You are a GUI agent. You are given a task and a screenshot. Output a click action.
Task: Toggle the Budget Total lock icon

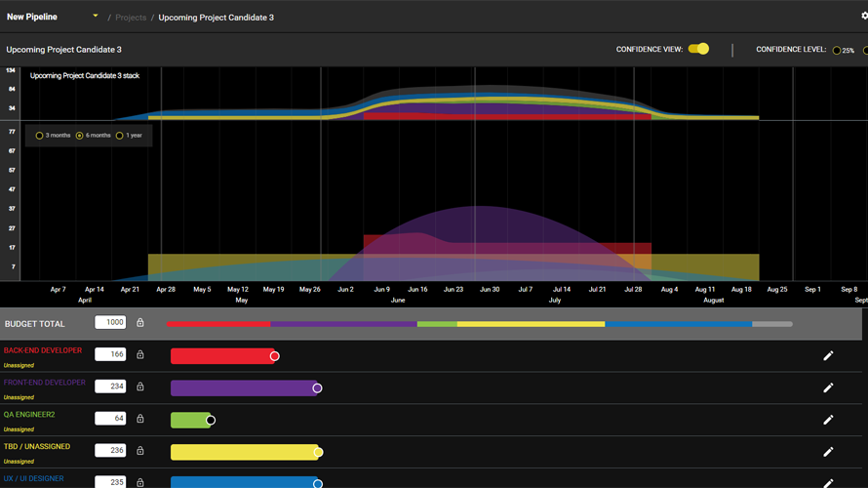(x=140, y=322)
